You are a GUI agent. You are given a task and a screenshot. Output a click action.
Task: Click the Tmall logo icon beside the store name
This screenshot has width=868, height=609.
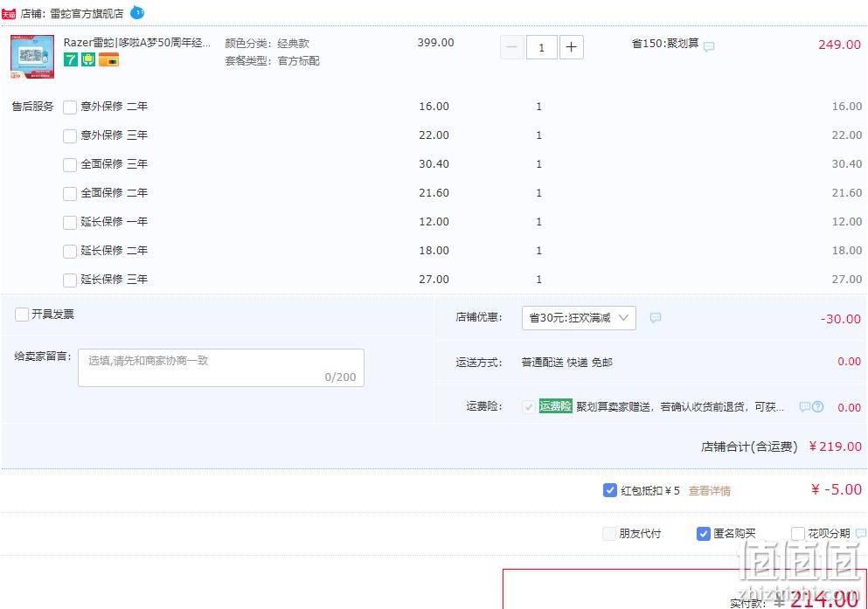click(x=8, y=14)
